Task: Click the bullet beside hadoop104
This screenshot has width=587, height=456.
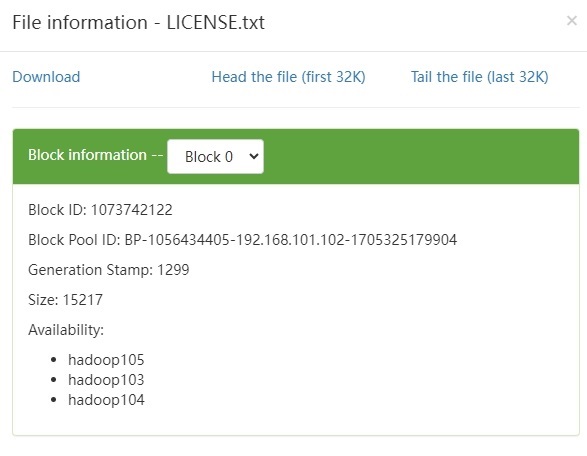Action: tap(54, 400)
